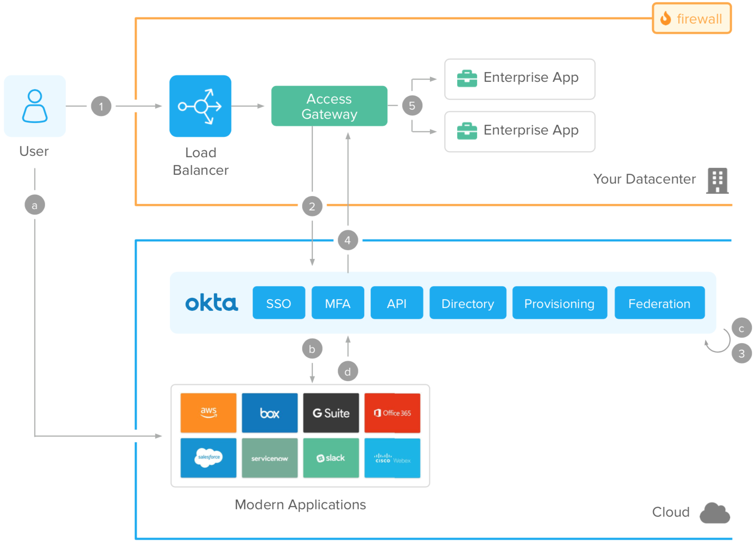Open the Cisco Webex tile

[x=392, y=457]
